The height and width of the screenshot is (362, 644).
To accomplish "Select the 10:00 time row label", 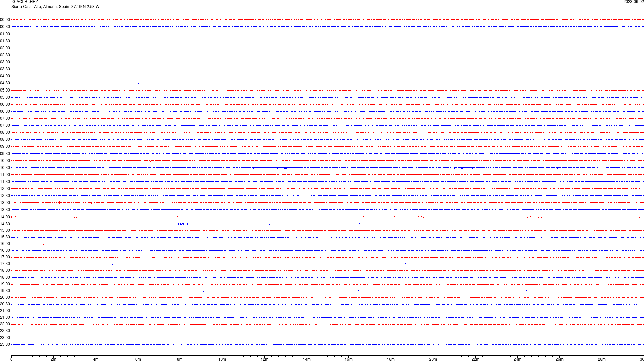I will 5,161.
